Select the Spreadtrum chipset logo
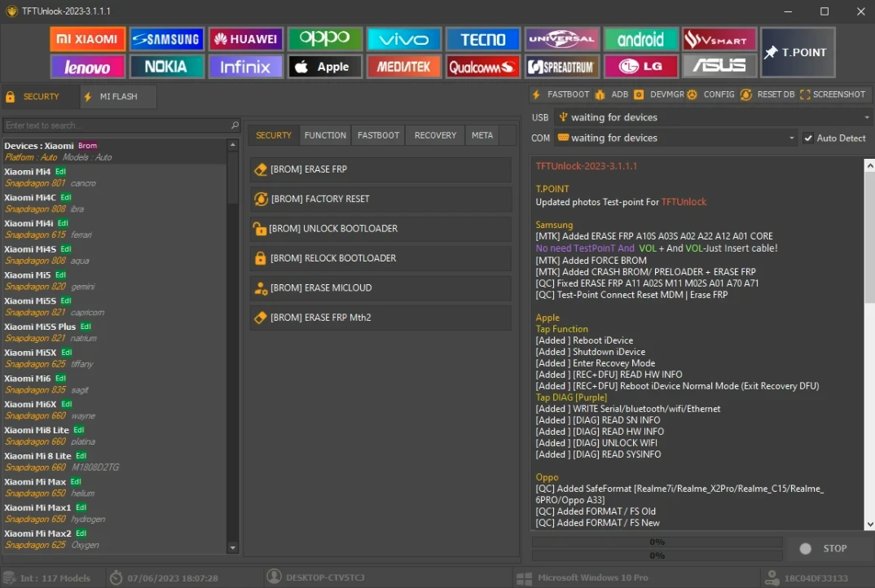Screen dimensions: 875x588 point(562,67)
